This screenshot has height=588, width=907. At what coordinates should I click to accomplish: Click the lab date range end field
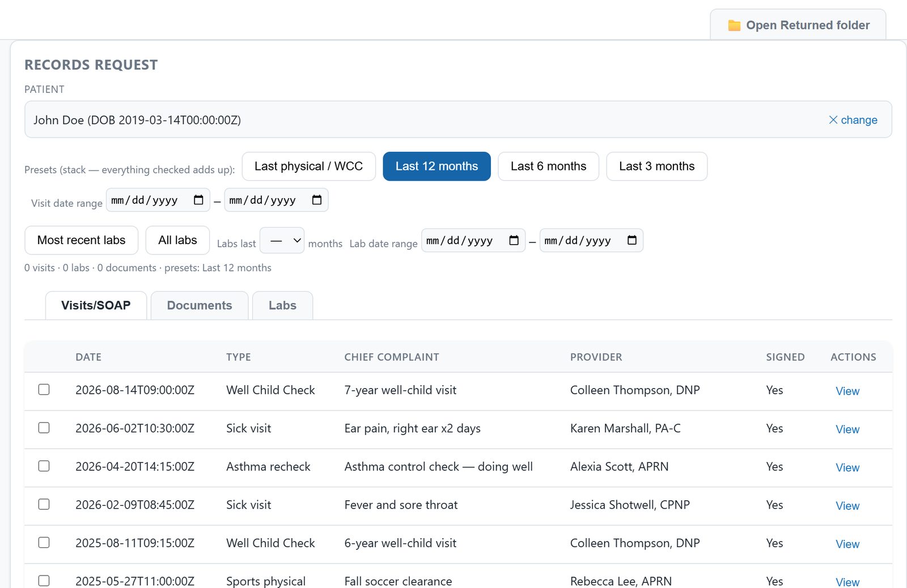click(x=591, y=240)
